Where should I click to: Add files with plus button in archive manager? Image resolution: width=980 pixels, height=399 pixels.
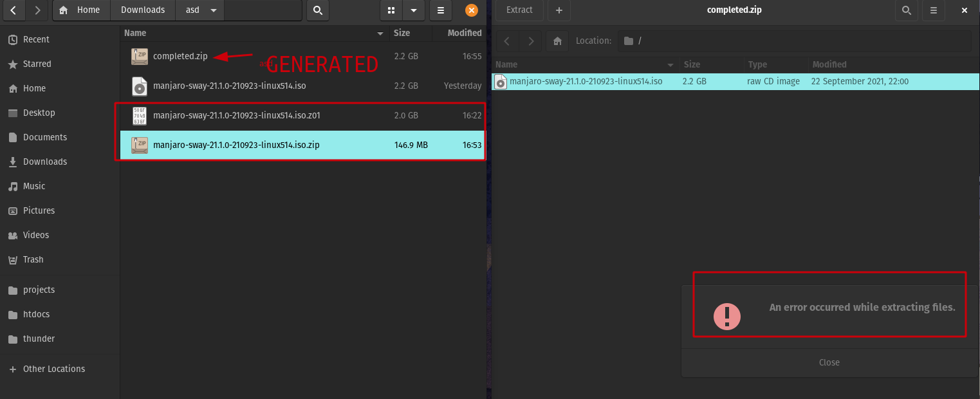(x=559, y=10)
